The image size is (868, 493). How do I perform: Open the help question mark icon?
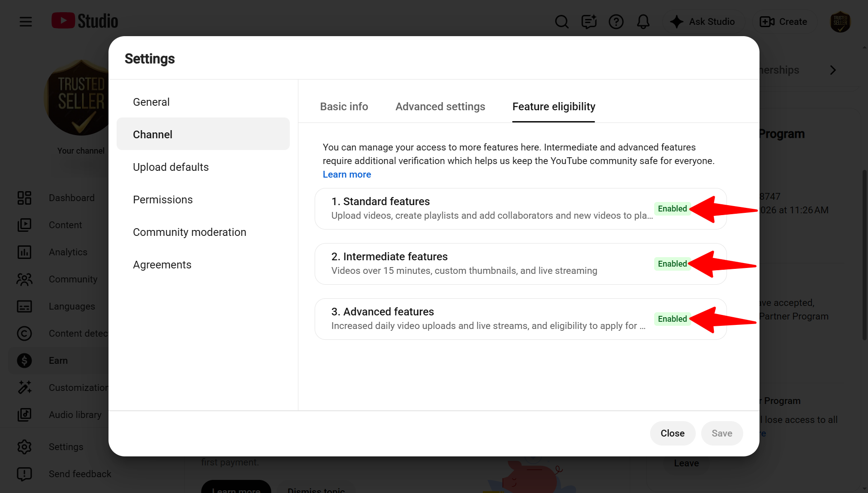click(616, 21)
